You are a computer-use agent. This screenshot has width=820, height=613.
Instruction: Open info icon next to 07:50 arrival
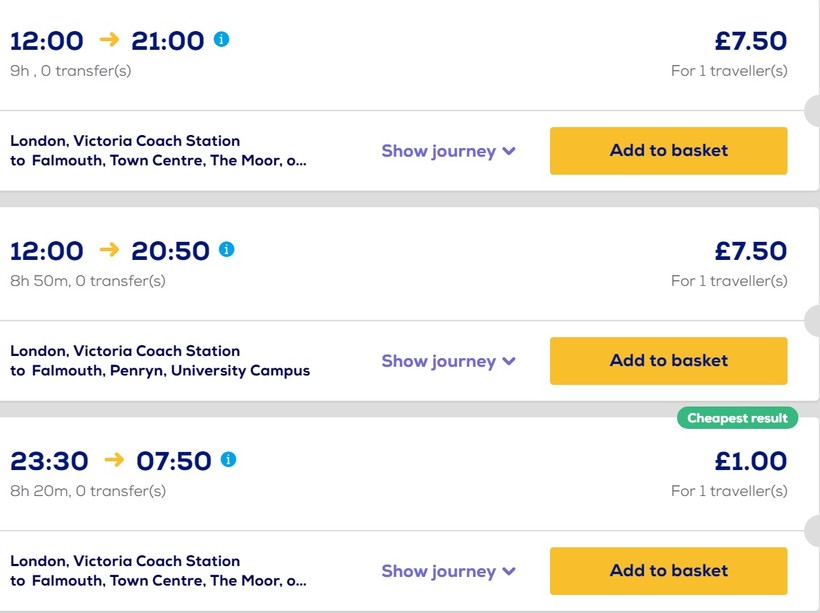click(x=228, y=459)
